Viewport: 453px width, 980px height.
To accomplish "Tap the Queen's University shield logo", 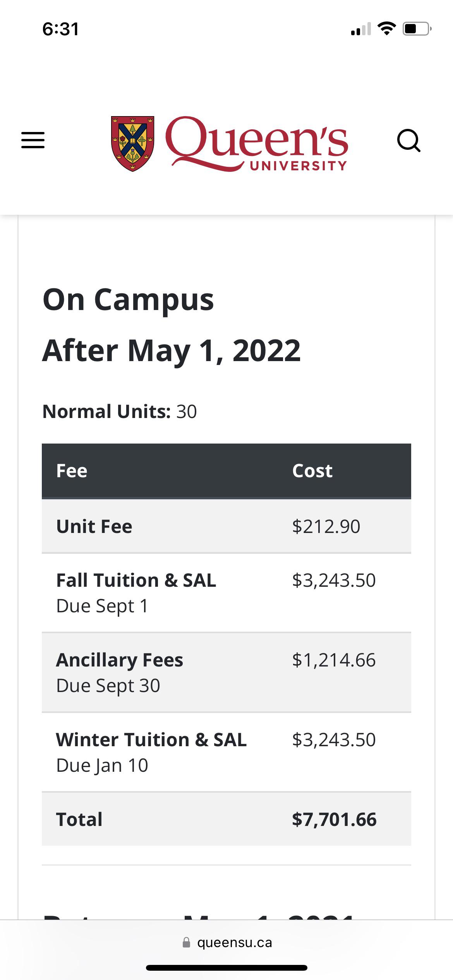I will point(133,142).
